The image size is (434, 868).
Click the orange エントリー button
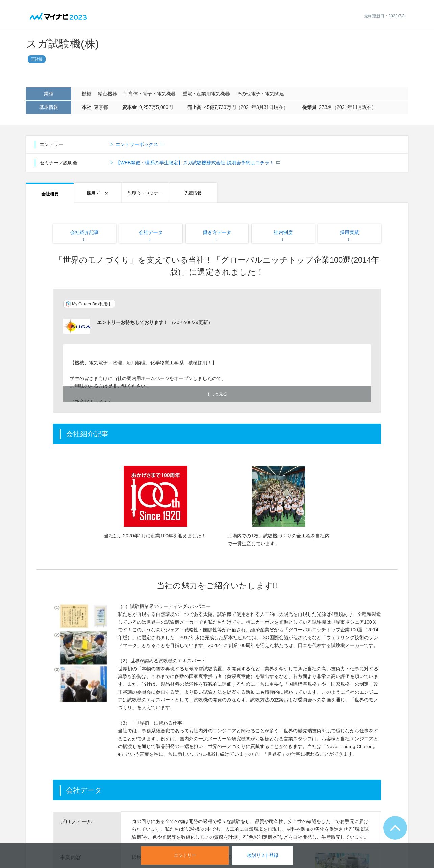pyautogui.click(x=185, y=855)
